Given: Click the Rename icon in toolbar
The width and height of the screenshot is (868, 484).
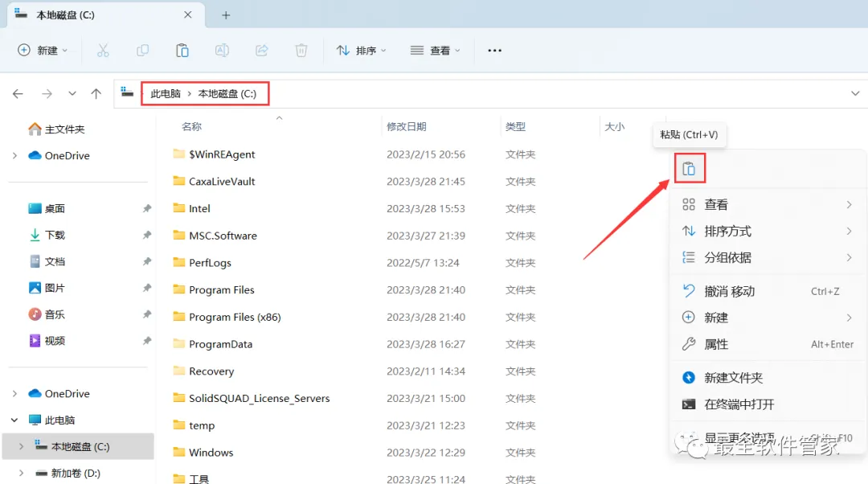Looking at the screenshot, I should pyautogui.click(x=222, y=51).
